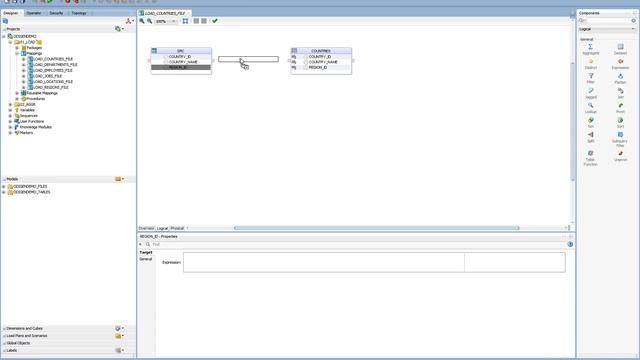The height and width of the screenshot is (360, 640).
Task: Click the first gray layout icon in mapping toolbar
Action: (x=196, y=21)
